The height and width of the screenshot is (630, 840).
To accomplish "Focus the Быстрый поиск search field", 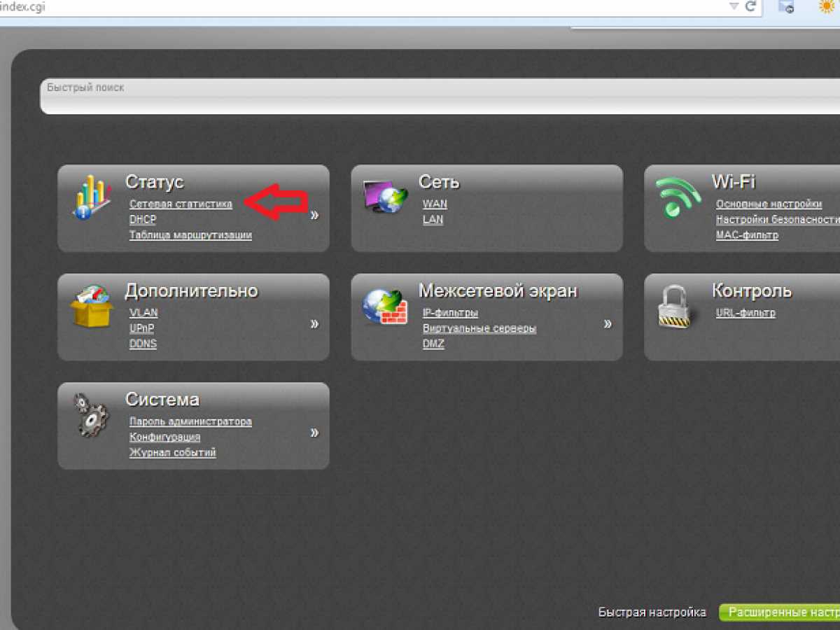I will (440, 96).
